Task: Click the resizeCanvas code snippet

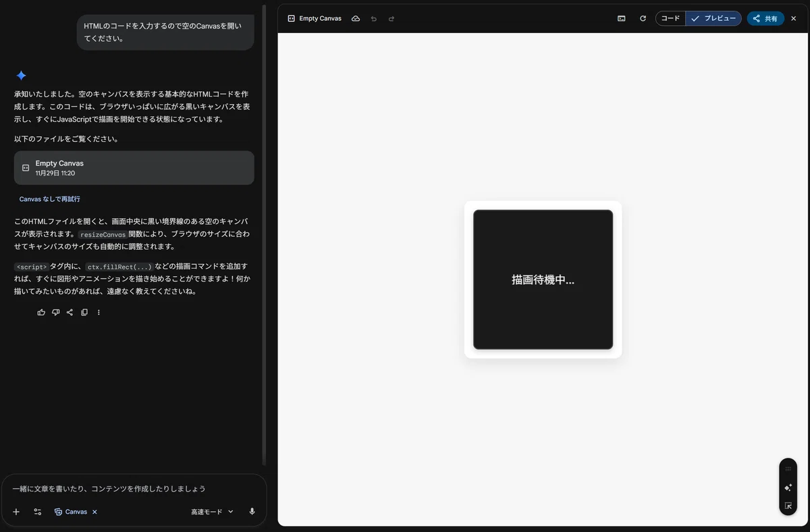Action: tap(103, 234)
